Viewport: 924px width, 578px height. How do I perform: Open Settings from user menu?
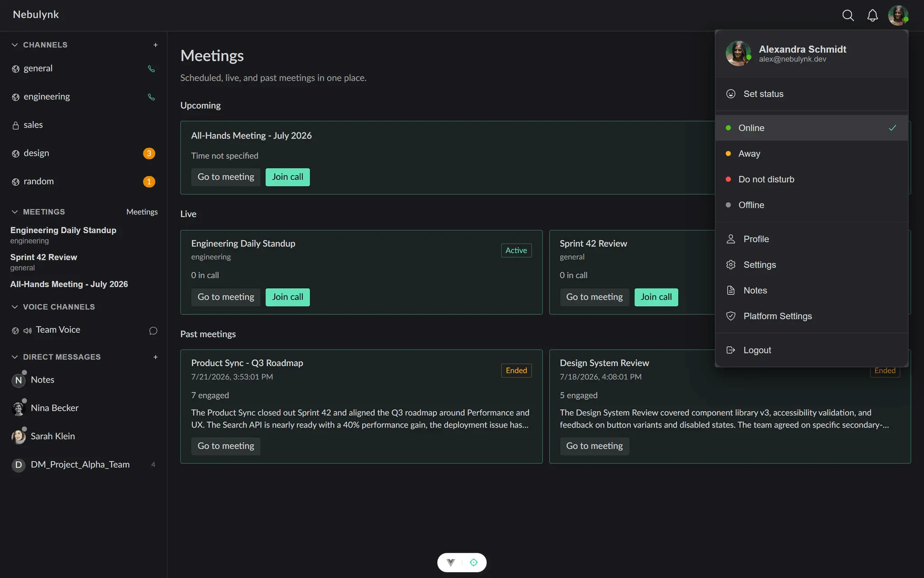811,265
